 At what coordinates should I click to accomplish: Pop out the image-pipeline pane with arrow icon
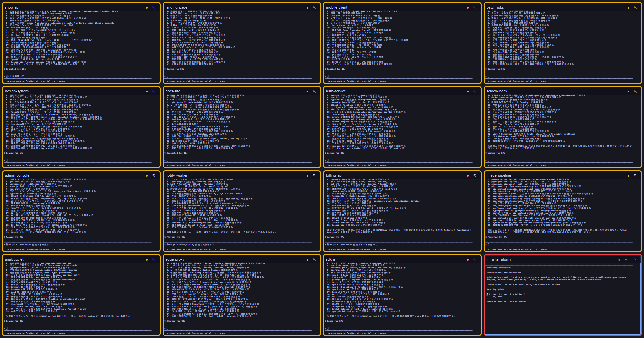[x=635, y=175]
